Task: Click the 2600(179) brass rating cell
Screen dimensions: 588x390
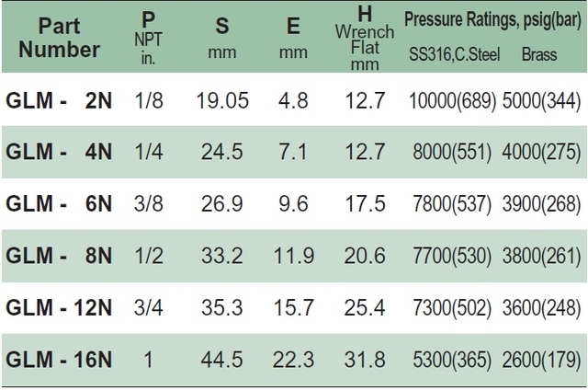Action: pos(541,360)
